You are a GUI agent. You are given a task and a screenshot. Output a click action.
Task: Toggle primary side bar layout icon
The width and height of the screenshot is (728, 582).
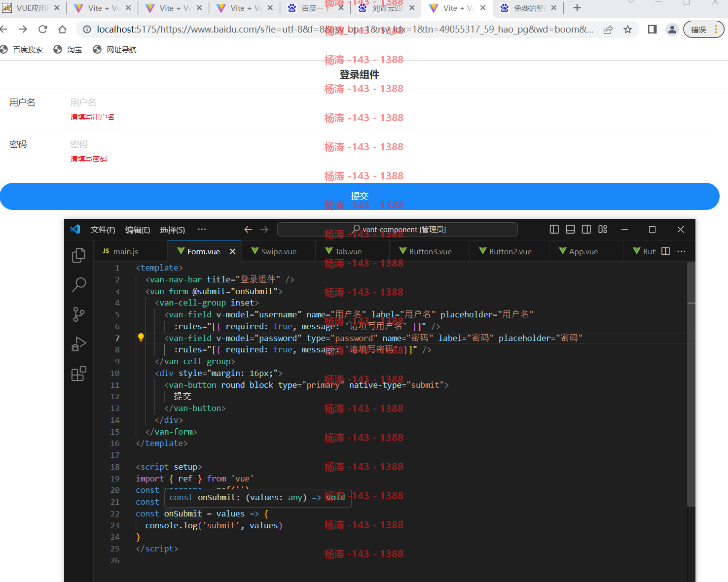pos(554,229)
